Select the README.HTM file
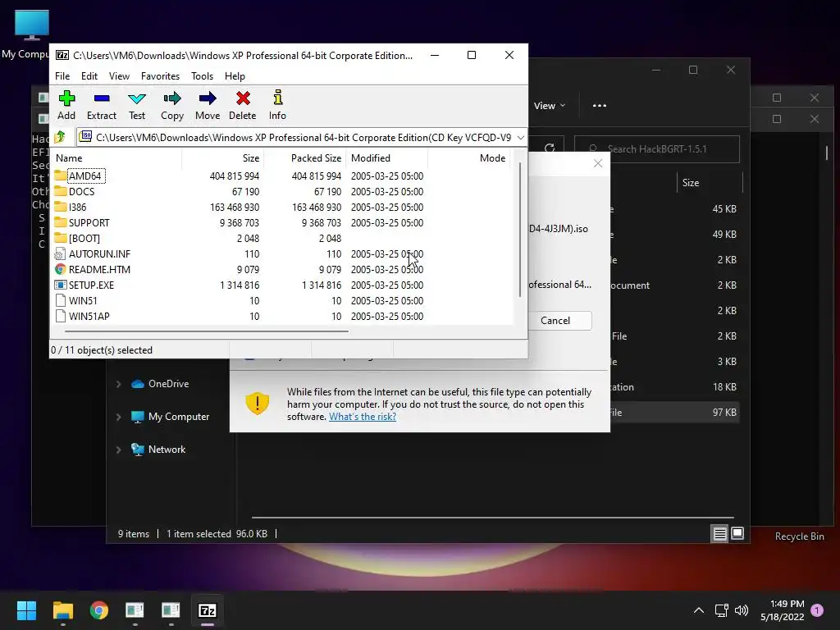Image resolution: width=840 pixels, height=630 pixels. tap(92, 269)
